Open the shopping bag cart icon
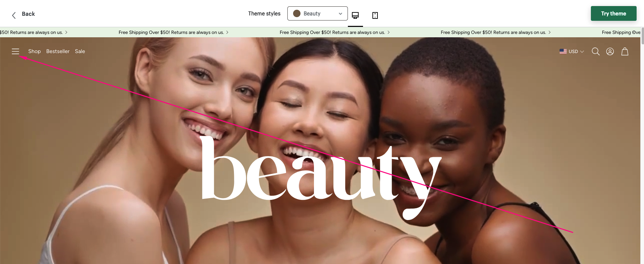This screenshot has width=644, height=264. click(625, 51)
